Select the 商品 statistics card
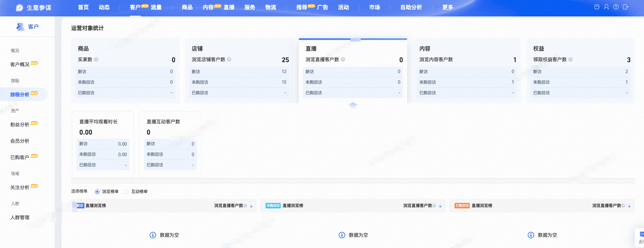Image resolution: width=644 pixels, height=248 pixels. tap(125, 71)
